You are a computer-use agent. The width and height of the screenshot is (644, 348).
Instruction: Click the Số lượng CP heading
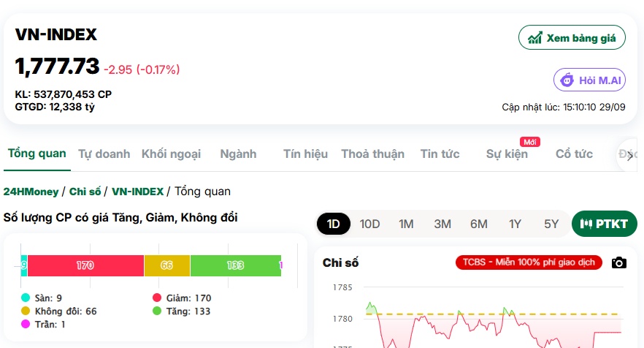click(x=120, y=217)
